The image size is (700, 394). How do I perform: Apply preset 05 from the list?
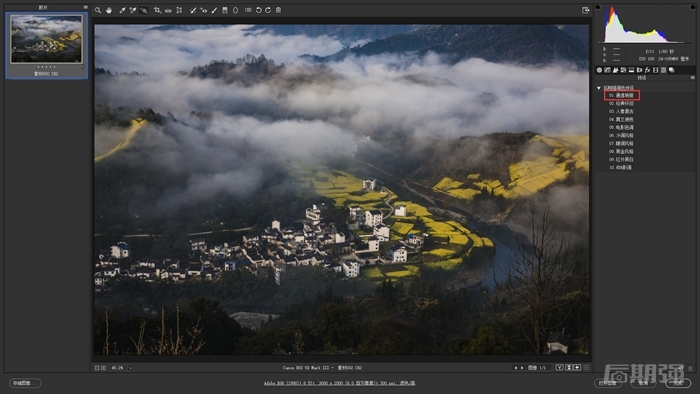click(x=621, y=128)
